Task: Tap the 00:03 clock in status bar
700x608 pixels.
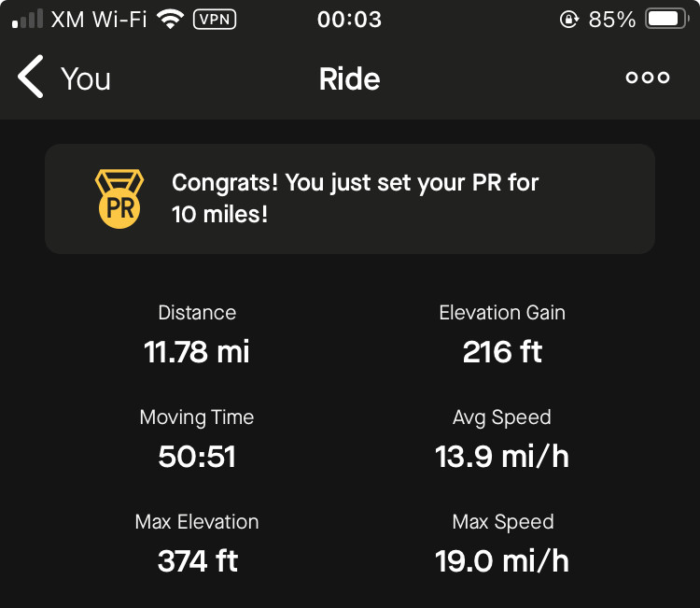Action: tap(350, 20)
